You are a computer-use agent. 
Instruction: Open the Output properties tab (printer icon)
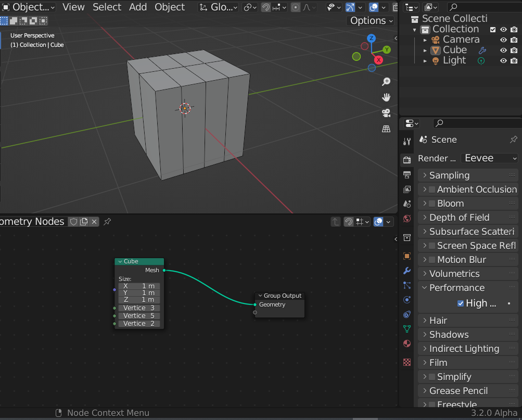tap(407, 175)
